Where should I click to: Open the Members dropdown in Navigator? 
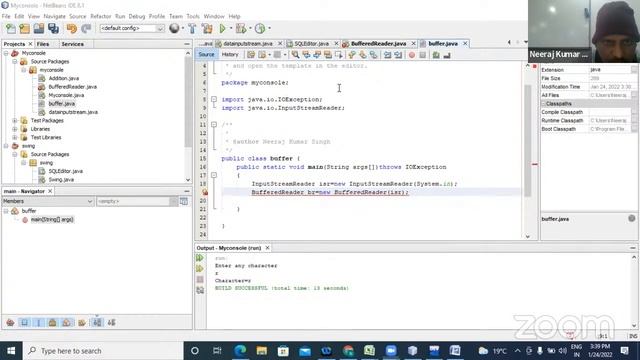pos(48,201)
